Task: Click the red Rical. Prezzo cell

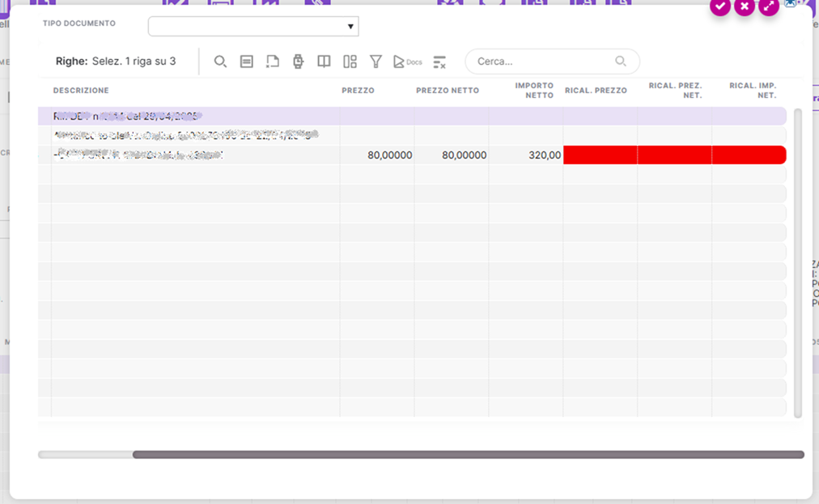Action: [600, 155]
